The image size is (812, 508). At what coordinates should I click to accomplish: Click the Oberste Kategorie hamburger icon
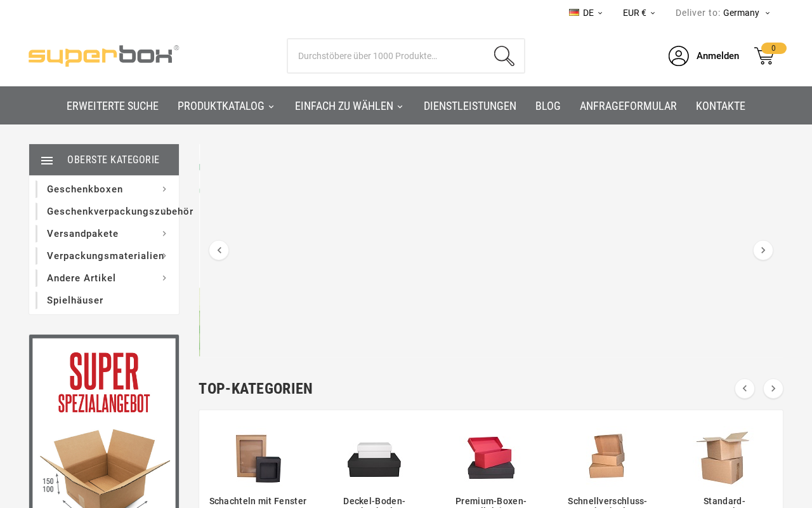(x=47, y=161)
